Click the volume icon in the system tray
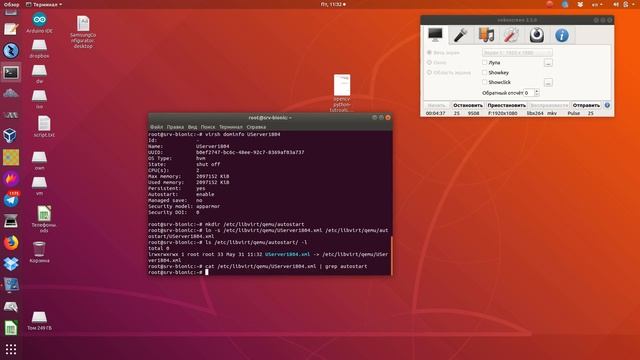 616,4
